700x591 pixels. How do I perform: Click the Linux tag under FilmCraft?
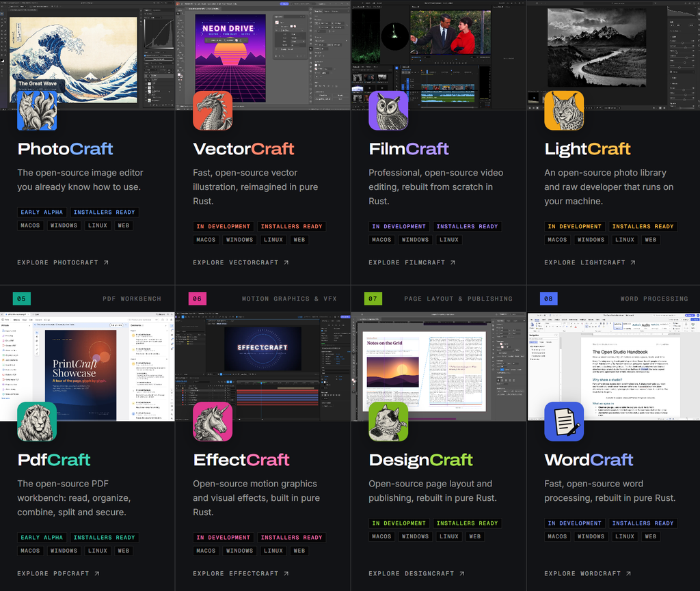(x=449, y=240)
